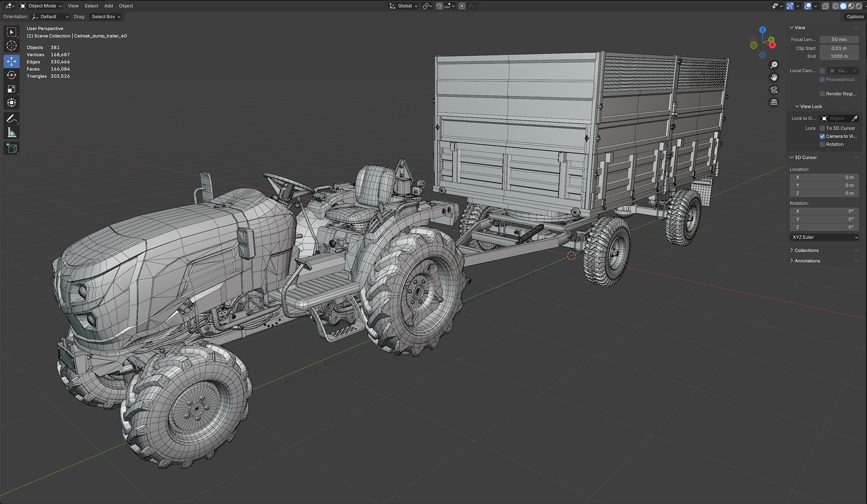Open the Object menu
Image resolution: width=867 pixels, height=504 pixels.
click(x=126, y=6)
